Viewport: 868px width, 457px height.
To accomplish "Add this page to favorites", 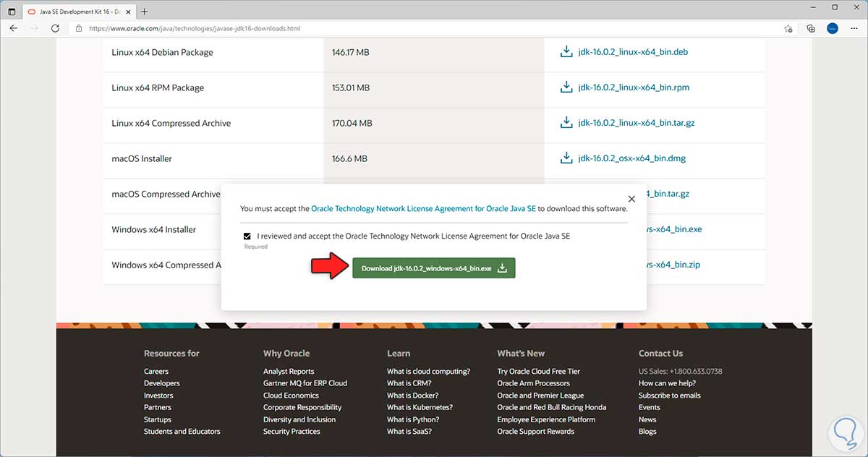I will 788,28.
